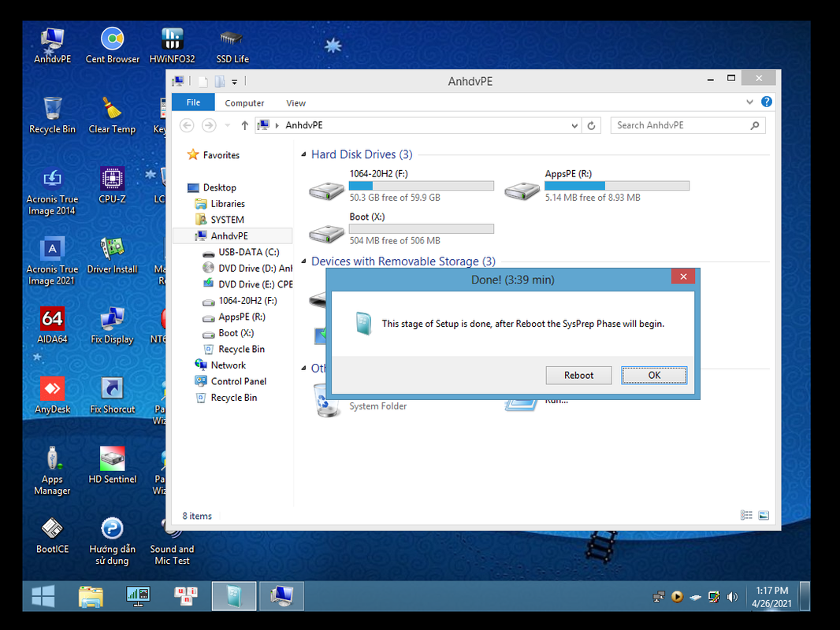Viewport: 840px width, 630px height.
Task: Open Apps Manager desktop icon
Action: 53,471
